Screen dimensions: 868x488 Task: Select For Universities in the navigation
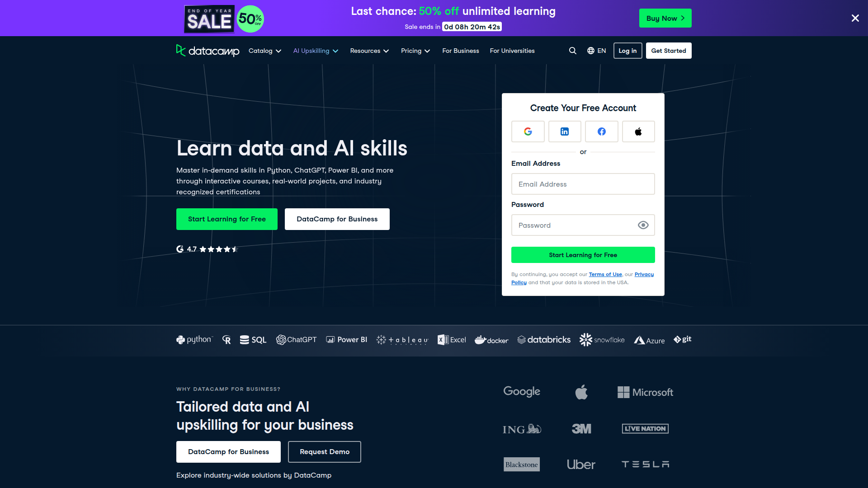click(512, 51)
